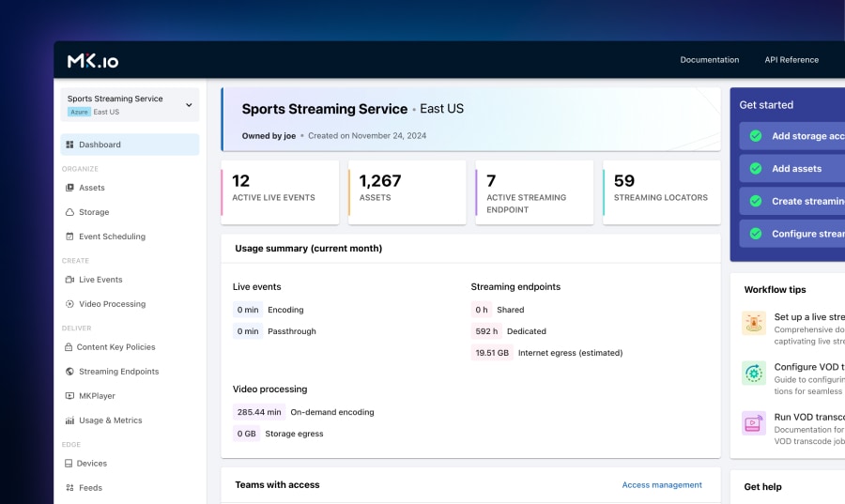Click the Video Processing play icon
The height and width of the screenshot is (504, 845).
pyautogui.click(x=69, y=304)
